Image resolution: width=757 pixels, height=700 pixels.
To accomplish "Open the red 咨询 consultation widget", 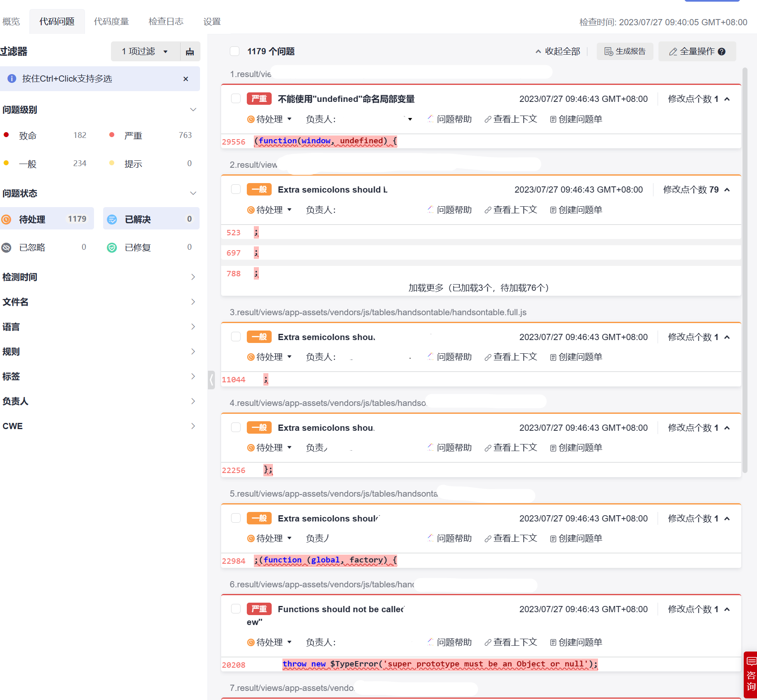I will [750, 675].
